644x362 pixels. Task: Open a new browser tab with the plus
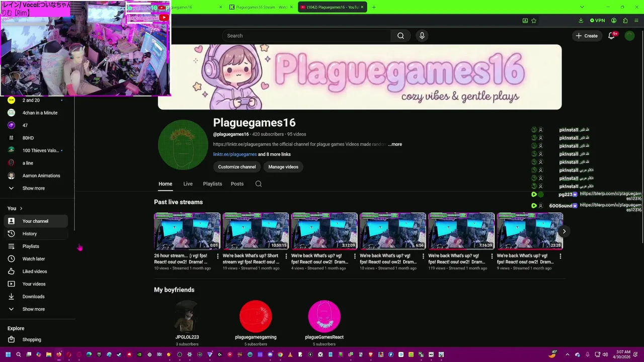374,7
